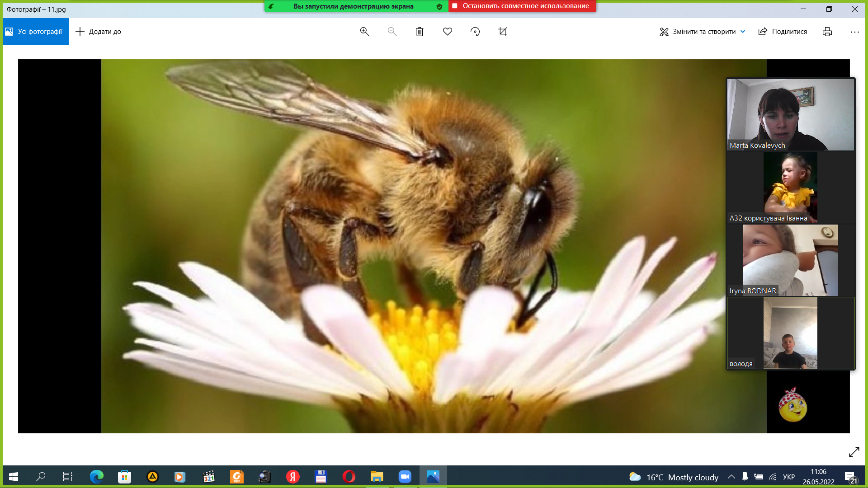Select Marta Kovalevych video thumbnail

coord(790,114)
